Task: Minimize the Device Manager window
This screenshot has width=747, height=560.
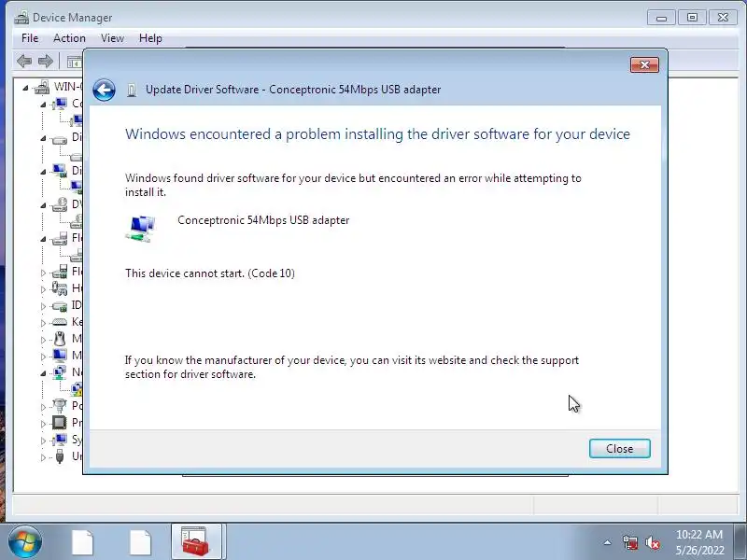Action: coord(661,18)
